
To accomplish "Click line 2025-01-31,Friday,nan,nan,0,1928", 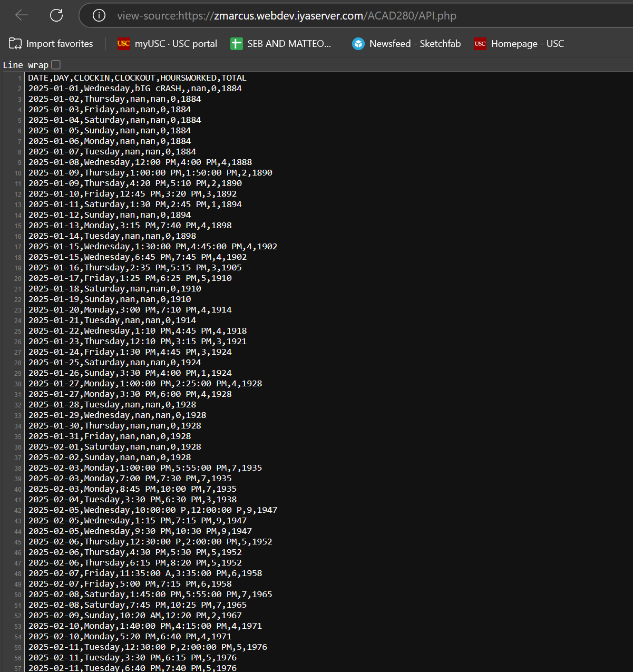I will click(110, 436).
